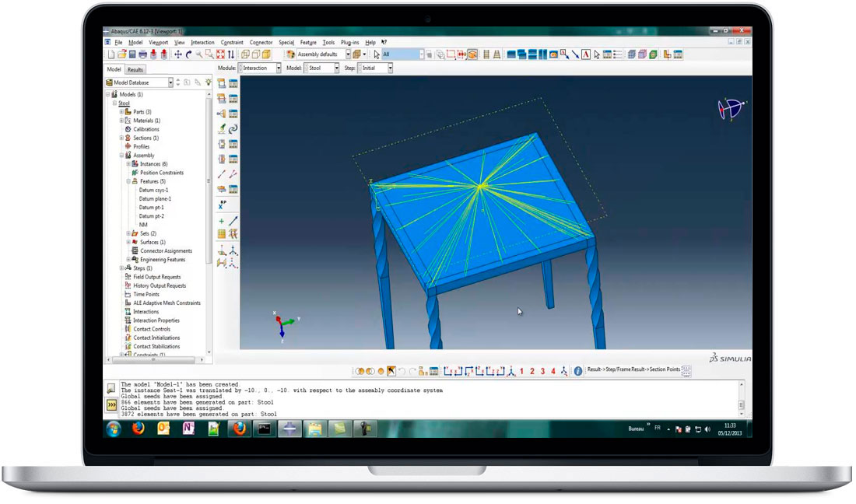Expand the Parts (3) node
This screenshot has height=504, width=856.
pyautogui.click(x=121, y=112)
